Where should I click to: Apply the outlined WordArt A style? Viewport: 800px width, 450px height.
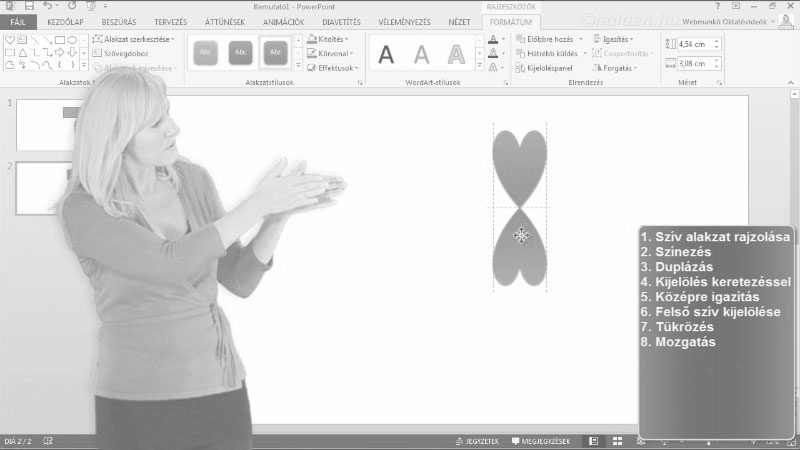[456, 54]
